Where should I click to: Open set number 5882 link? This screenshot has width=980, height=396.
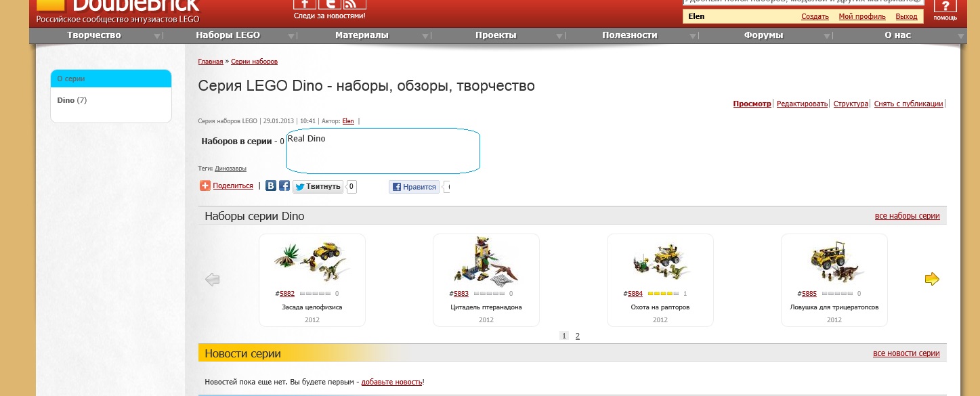(287, 294)
